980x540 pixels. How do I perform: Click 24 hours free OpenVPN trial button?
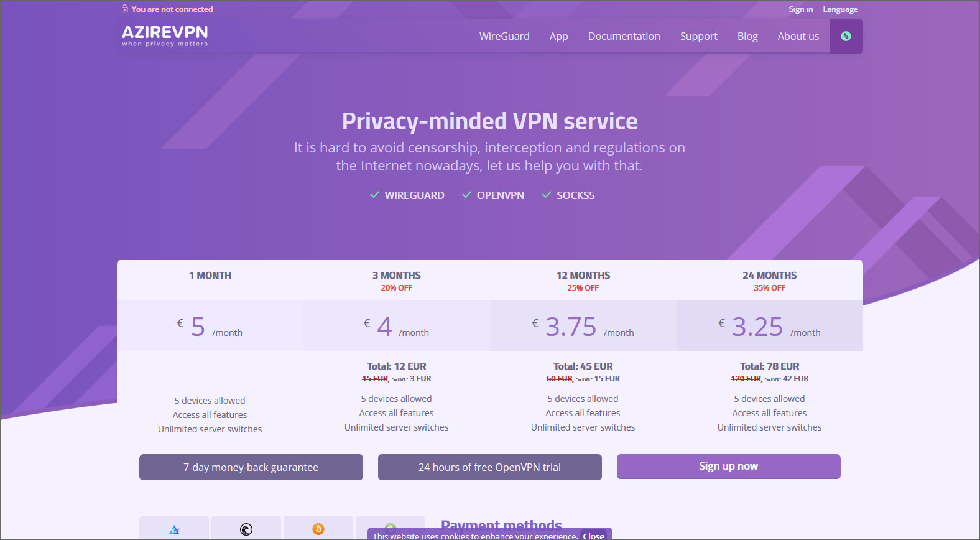(490, 467)
